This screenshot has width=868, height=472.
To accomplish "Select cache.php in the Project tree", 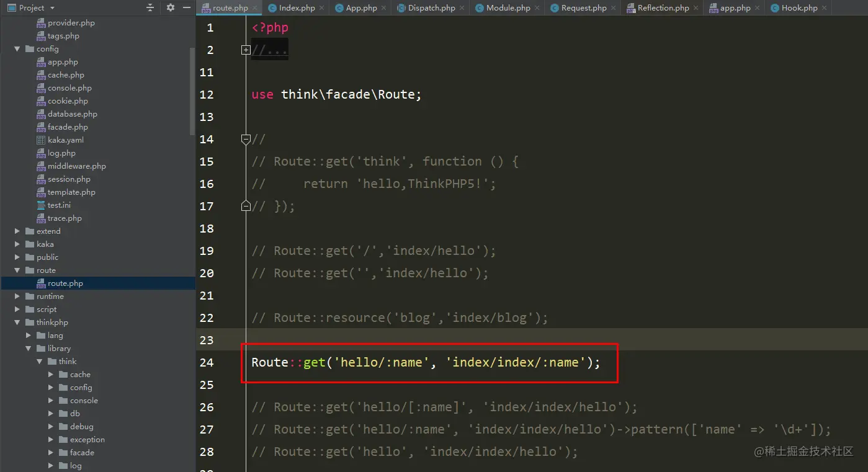I will click(66, 75).
